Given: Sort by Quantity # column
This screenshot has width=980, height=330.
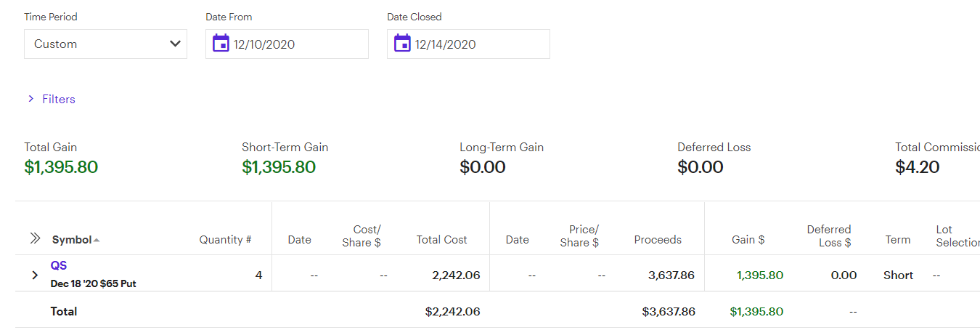Looking at the screenshot, I should point(225,240).
